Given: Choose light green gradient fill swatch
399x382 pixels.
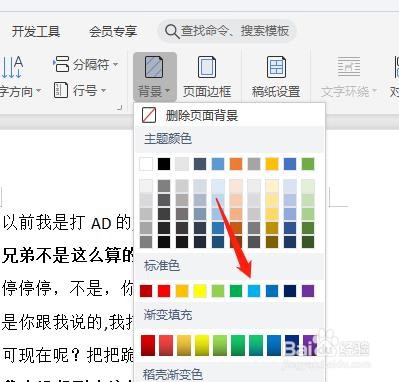Looking at the screenshot, I should [x=220, y=345].
